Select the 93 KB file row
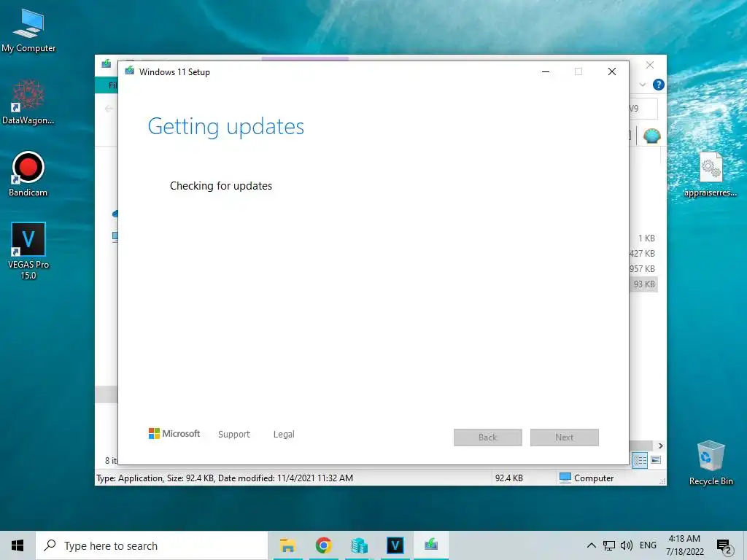Image resolution: width=747 pixels, height=560 pixels. pos(643,284)
